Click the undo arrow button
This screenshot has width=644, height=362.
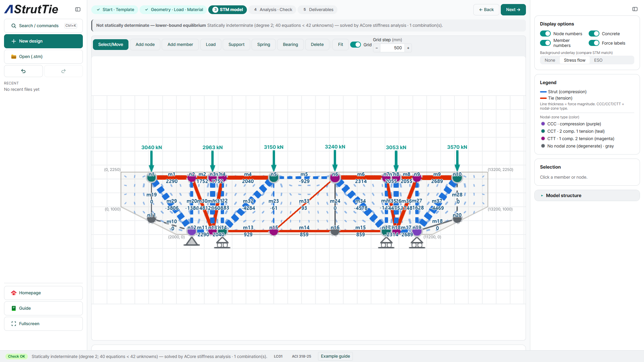[x=23, y=71]
